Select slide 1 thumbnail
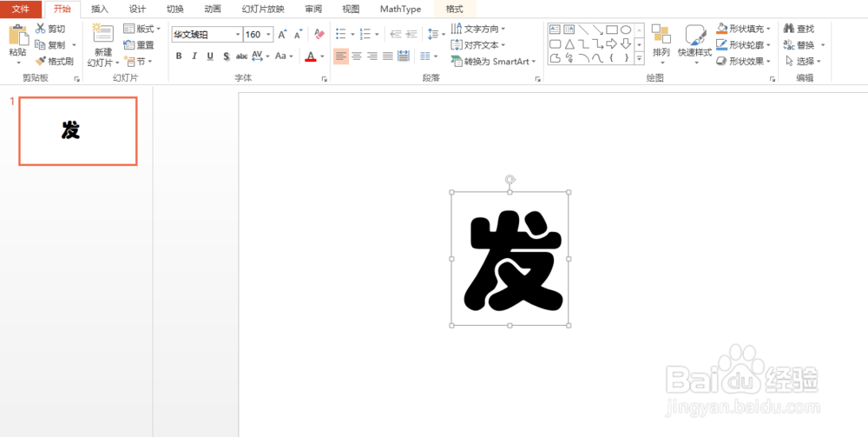868x437 pixels. point(78,131)
